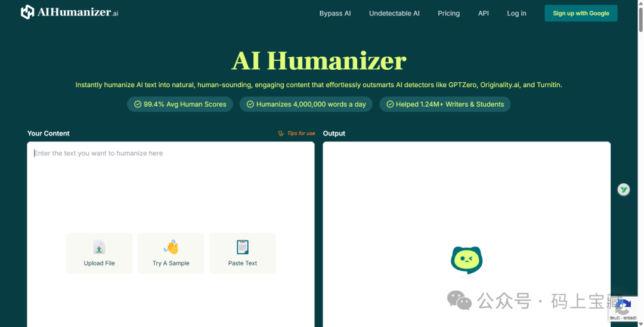Screen dimensions: 644x327
Task: Click the 99.4% Avg Human Scores badge
Action: pos(180,104)
